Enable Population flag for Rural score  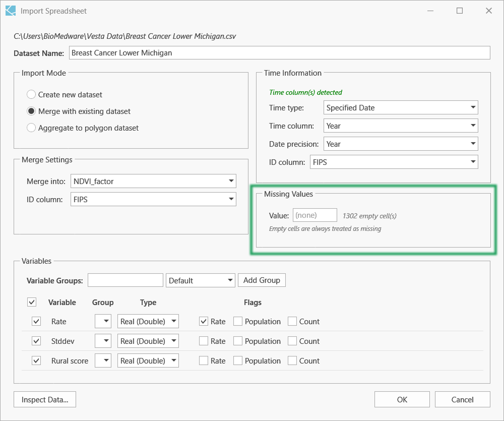pyautogui.click(x=238, y=360)
